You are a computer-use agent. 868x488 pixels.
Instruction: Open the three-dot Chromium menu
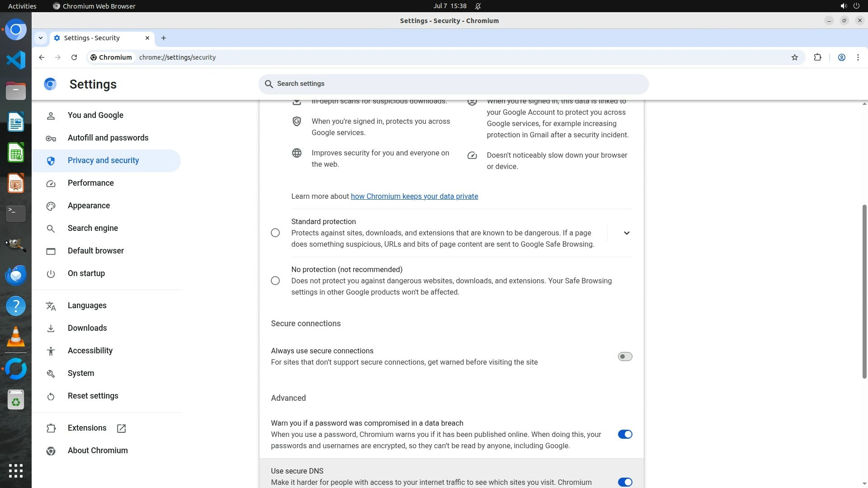tap(858, 57)
